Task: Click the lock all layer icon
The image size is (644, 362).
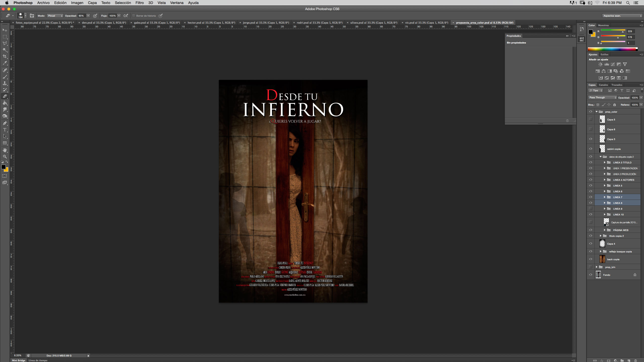Action: [x=615, y=105]
